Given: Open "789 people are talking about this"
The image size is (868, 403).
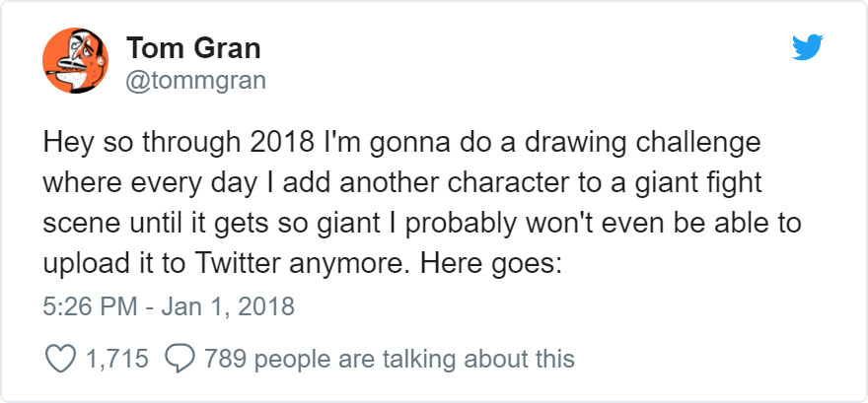Looking at the screenshot, I should 390,359.
